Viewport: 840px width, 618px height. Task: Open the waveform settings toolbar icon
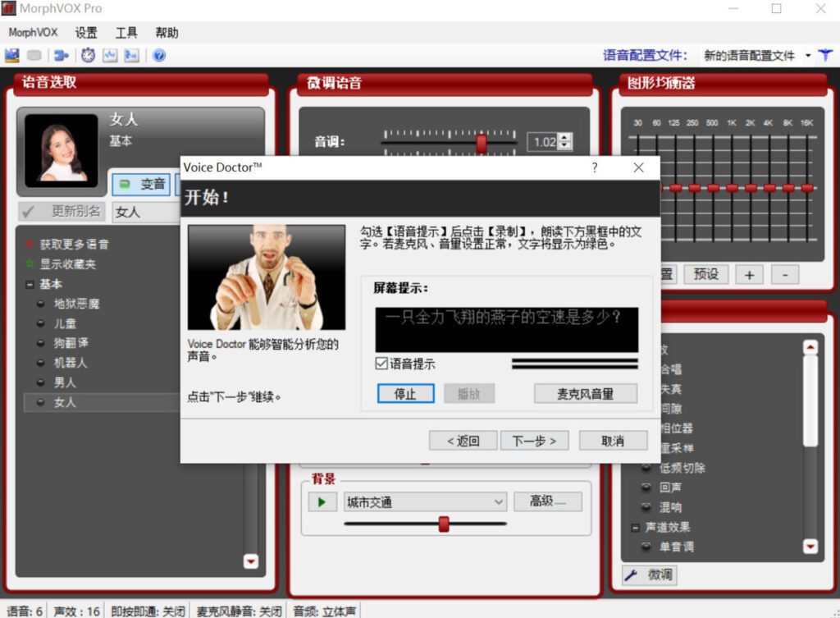[x=109, y=55]
